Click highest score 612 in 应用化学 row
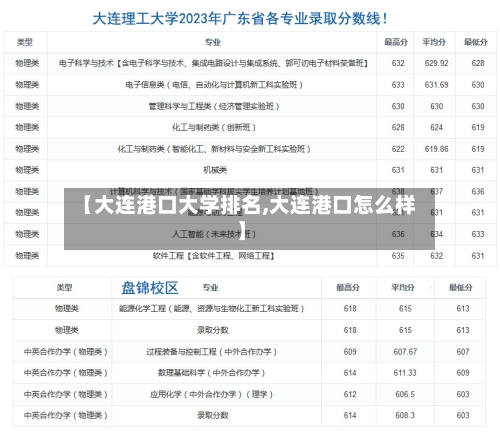This screenshot has height=438, width=500. click(x=350, y=394)
